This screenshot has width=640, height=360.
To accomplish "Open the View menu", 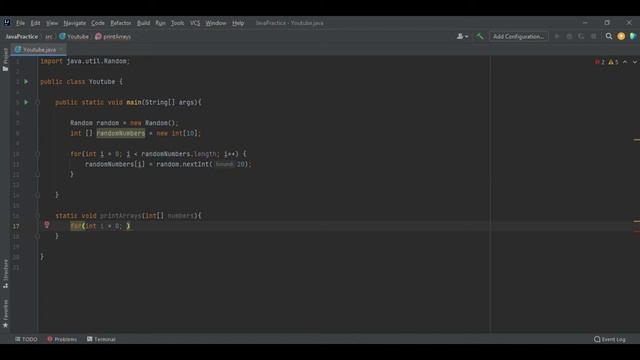I will pos(52,23).
